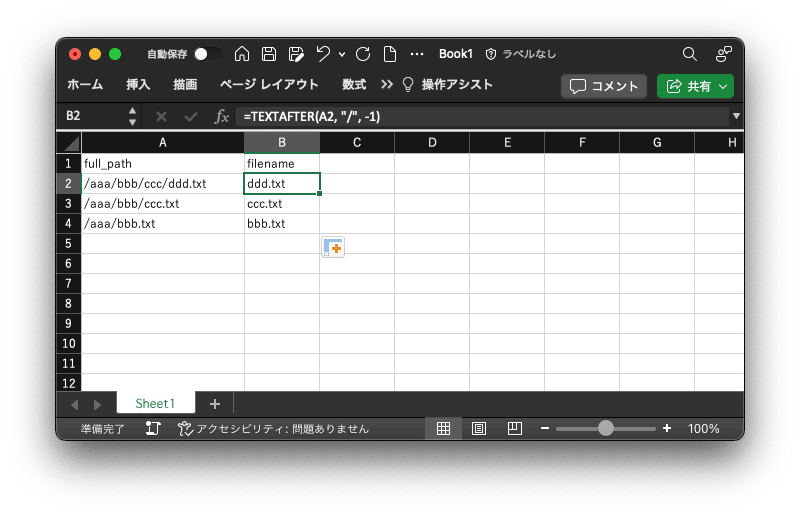Select column B header
The image size is (800, 514).
click(282, 143)
